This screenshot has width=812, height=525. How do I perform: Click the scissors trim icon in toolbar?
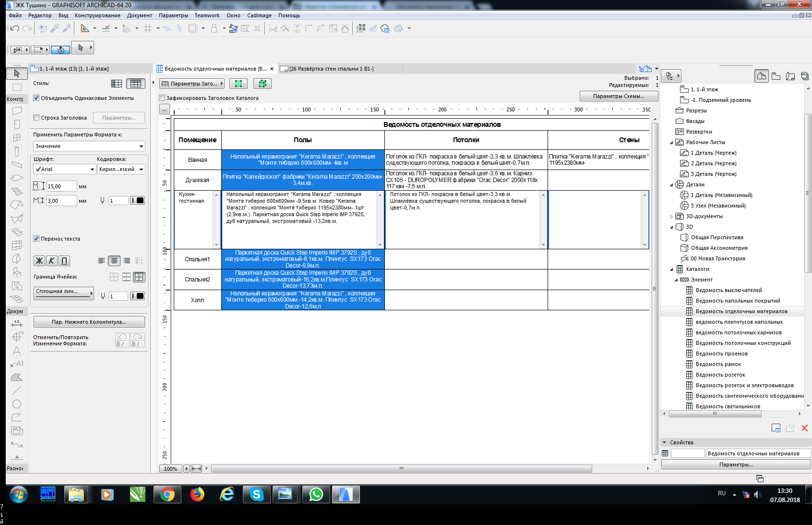coord(273,28)
